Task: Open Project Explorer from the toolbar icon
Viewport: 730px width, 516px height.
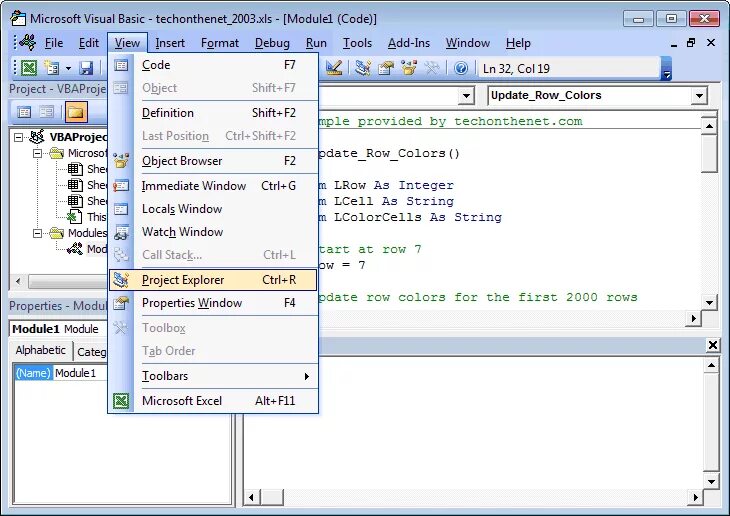Action: click(x=363, y=68)
